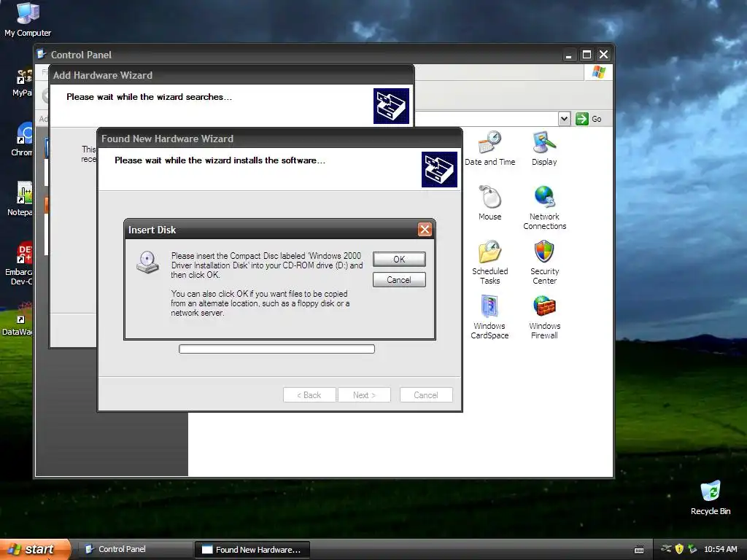Image resolution: width=747 pixels, height=560 pixels.
Task: Click Cancel in Found New Hardware Wizard
Action: tap(426, 394)
